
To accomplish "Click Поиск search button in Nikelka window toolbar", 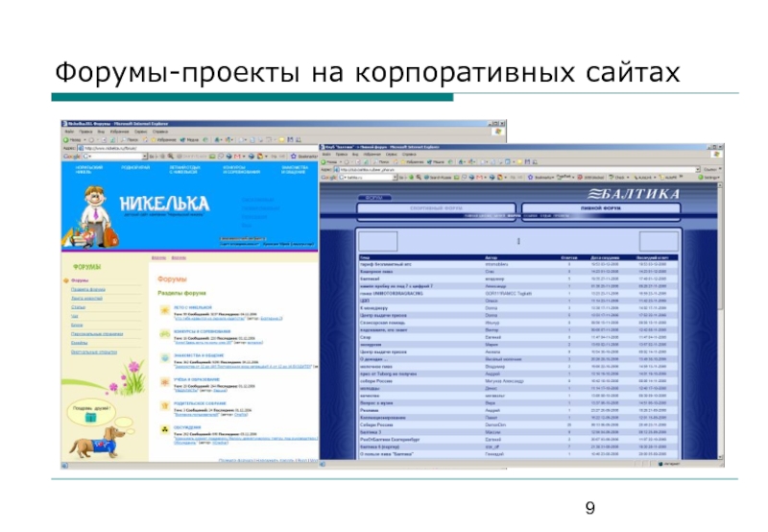I will point(130,139).
